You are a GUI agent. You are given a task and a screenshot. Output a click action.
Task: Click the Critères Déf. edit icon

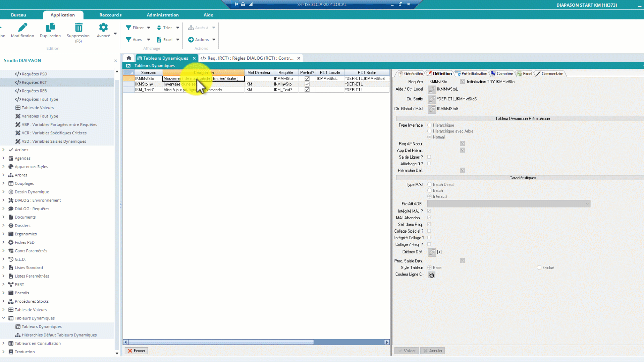tap(432, 252)
